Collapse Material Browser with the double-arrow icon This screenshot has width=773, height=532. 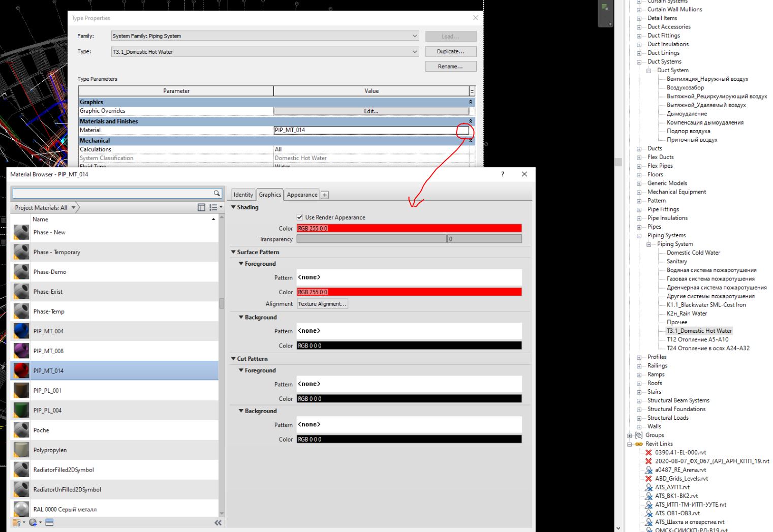[218, 522]
